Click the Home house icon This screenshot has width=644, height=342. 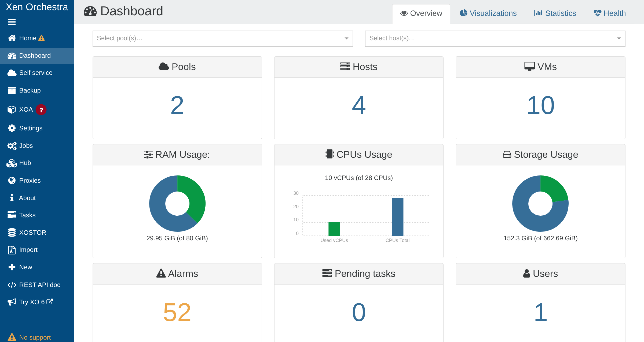12,38
